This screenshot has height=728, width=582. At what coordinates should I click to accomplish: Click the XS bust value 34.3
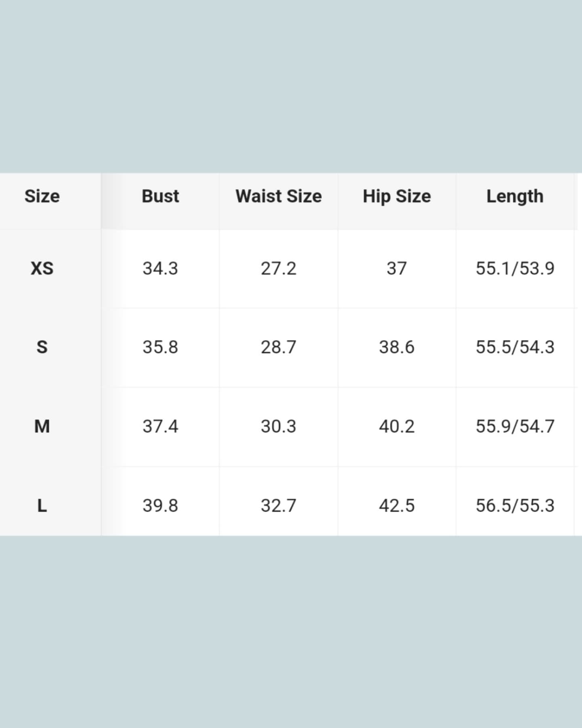(x=160, y=269)
